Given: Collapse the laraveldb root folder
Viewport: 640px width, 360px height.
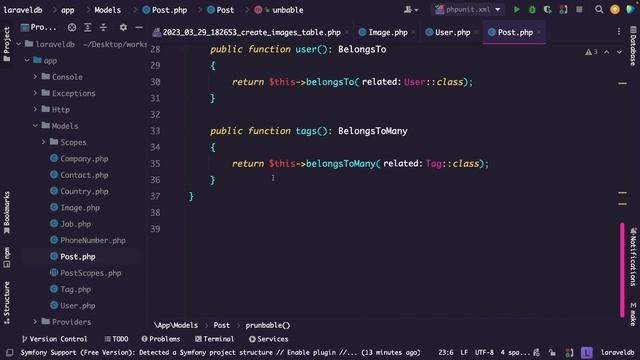Looking at the screenshot, I should tap(18, 44).
